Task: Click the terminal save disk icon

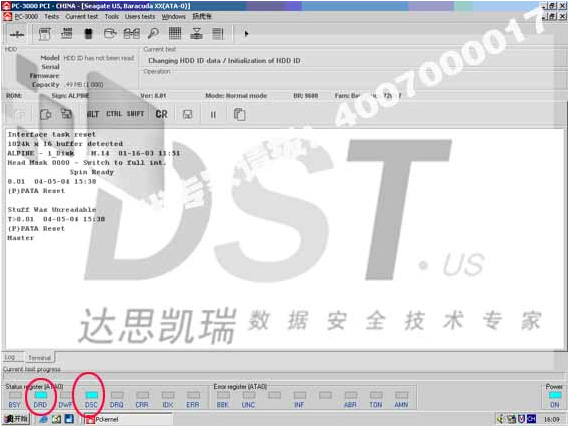Action: point(188,115)
